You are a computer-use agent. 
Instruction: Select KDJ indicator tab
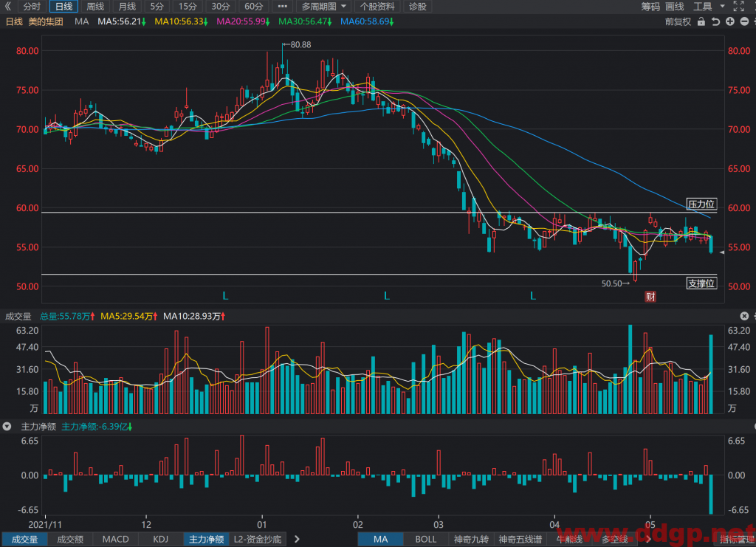click(160, 540)
